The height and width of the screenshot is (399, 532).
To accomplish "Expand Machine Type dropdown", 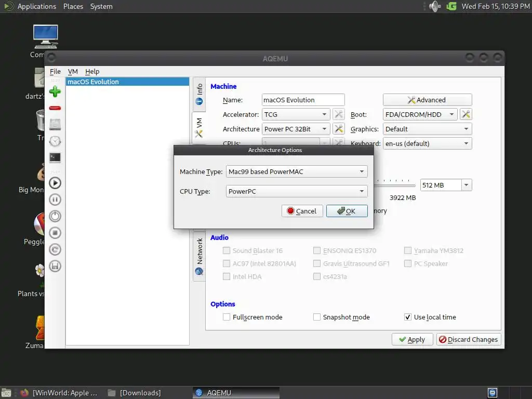I will tap(297, 171).
